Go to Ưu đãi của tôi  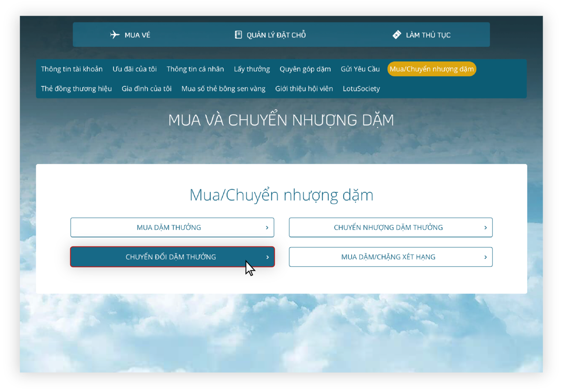135,69
